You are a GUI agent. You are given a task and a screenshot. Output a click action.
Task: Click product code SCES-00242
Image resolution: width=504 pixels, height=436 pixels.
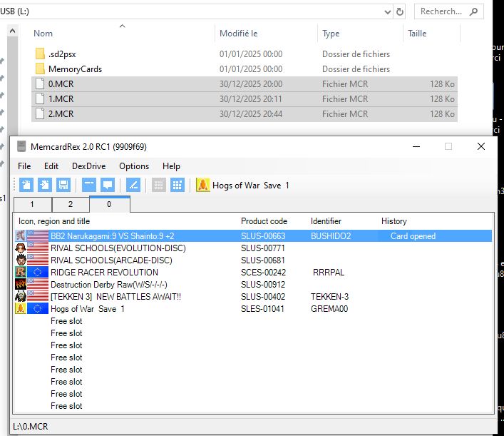(x=263, y=272)
